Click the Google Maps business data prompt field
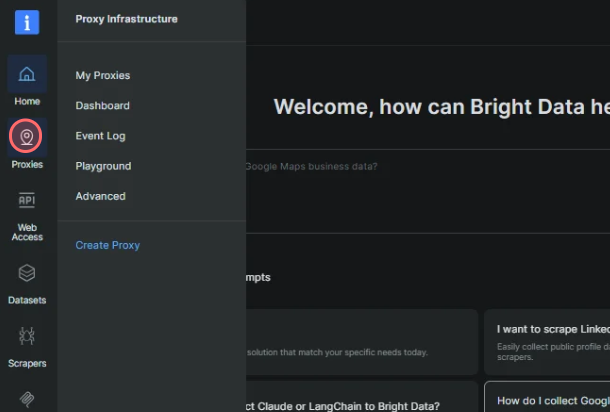This screenshot has height=412, width=610. click(428, 191)
